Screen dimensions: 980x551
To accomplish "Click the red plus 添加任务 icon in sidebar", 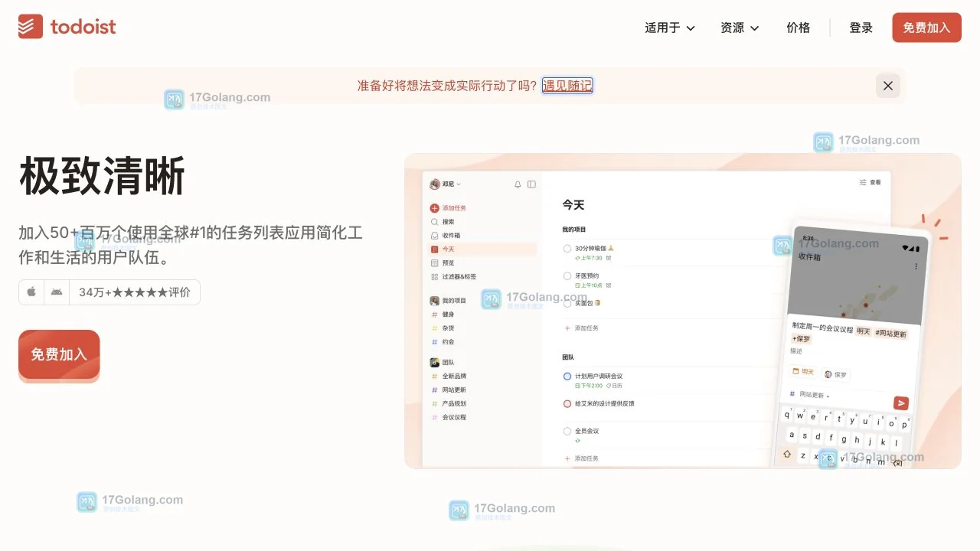I will coord(435,208).
